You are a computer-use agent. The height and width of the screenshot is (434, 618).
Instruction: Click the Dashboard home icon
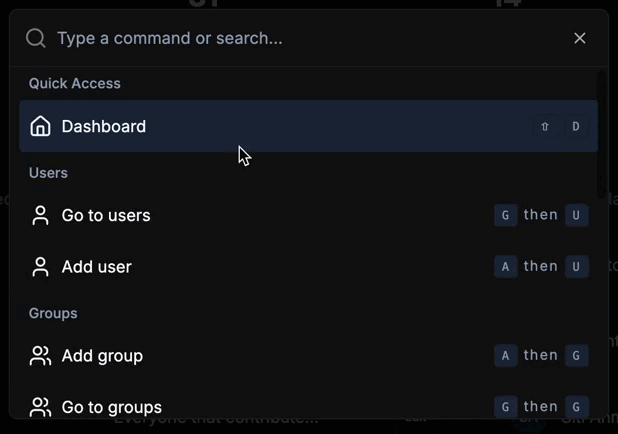pos(41,126)
